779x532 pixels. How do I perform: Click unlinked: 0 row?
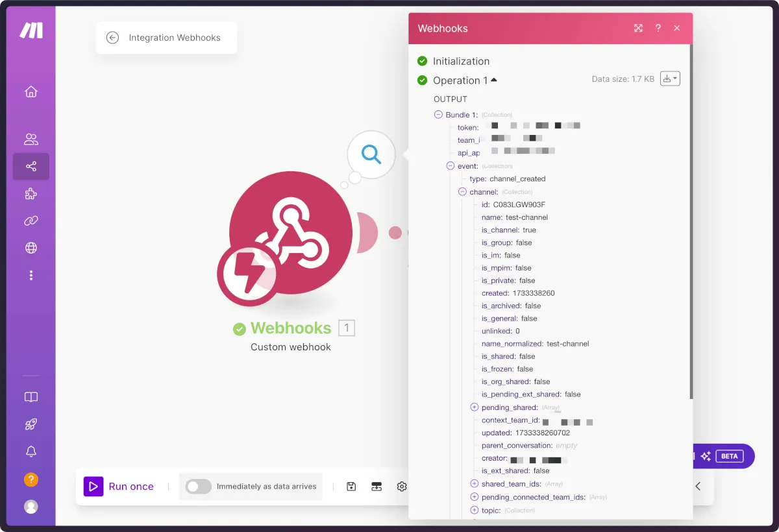pyautogui.click(x=501, y=332)
